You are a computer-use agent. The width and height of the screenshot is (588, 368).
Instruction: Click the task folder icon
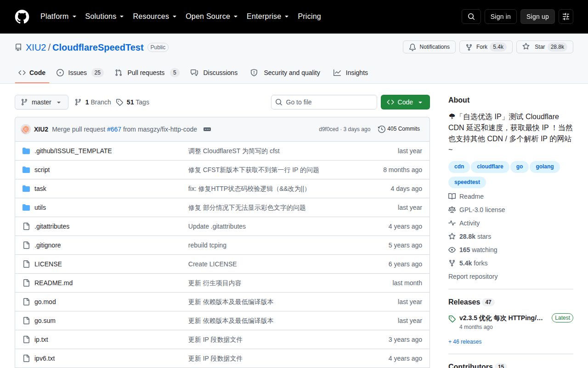pyautogui.click(x=26, y=189)
